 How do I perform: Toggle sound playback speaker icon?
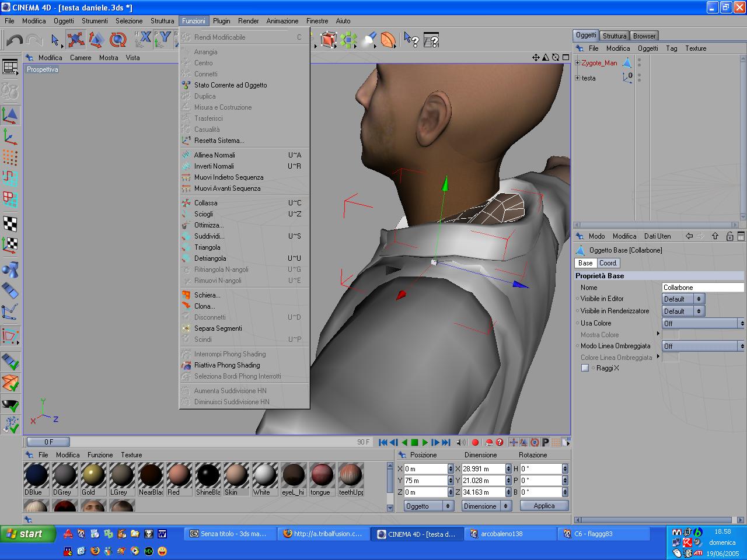pos(461,442)
